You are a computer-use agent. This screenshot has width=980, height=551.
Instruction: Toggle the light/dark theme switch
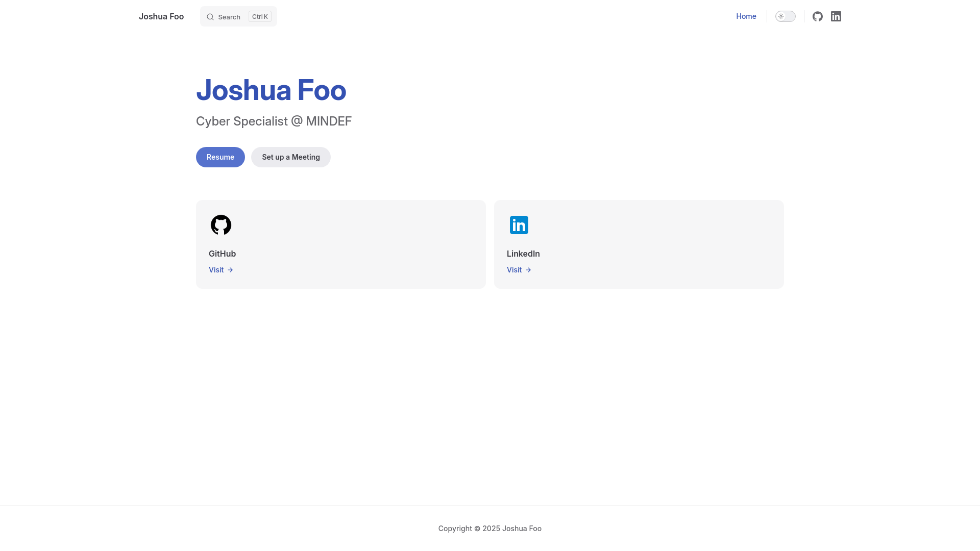[786, 16]
